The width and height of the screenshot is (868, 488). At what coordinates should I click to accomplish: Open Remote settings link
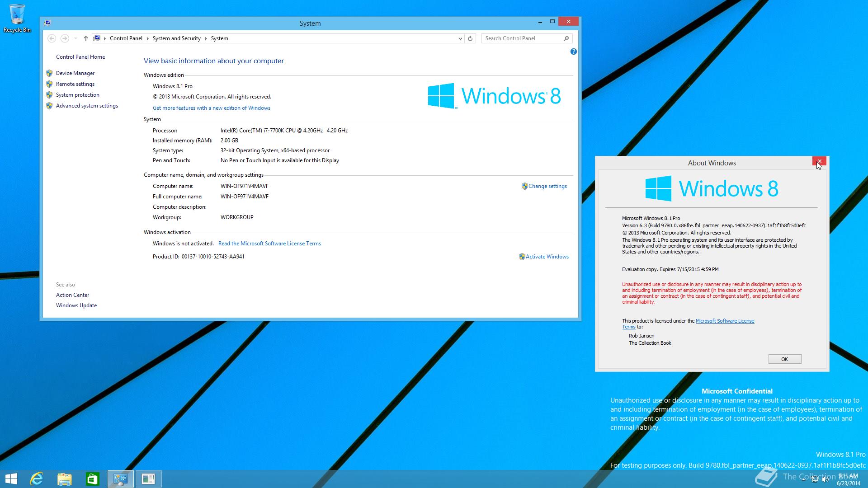[75, 84]
